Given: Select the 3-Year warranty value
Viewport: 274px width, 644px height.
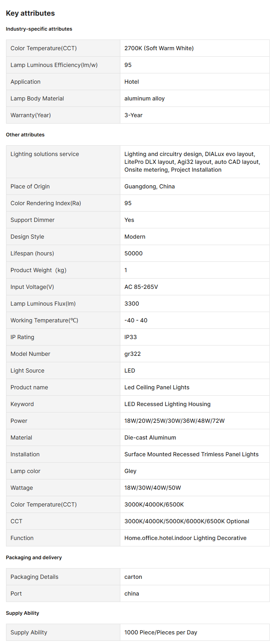Looking at the screenshot, I should [x=133, y=115].
